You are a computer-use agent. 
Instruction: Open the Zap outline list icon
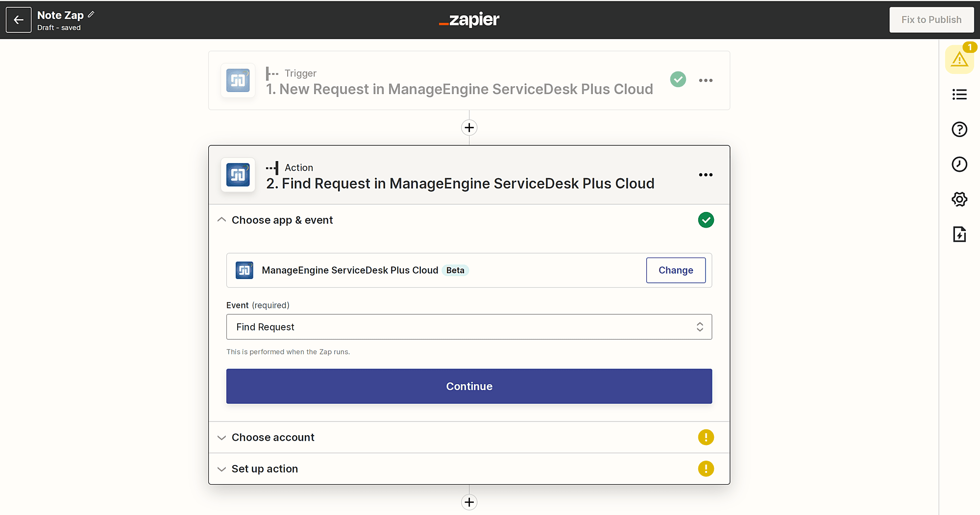(x=959, y=94)
